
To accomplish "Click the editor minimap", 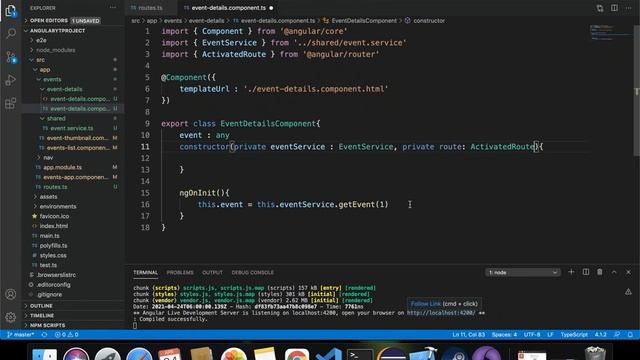I will (x=610, y=33).
